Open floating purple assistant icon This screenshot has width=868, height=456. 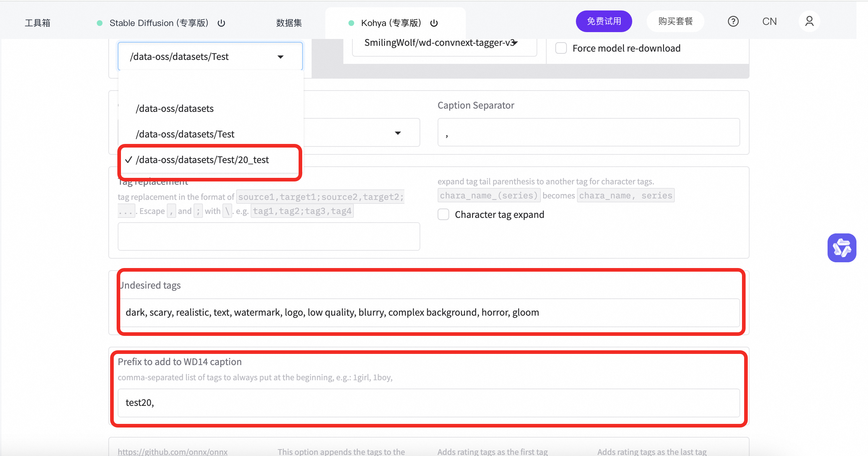[x=842, y=248]
